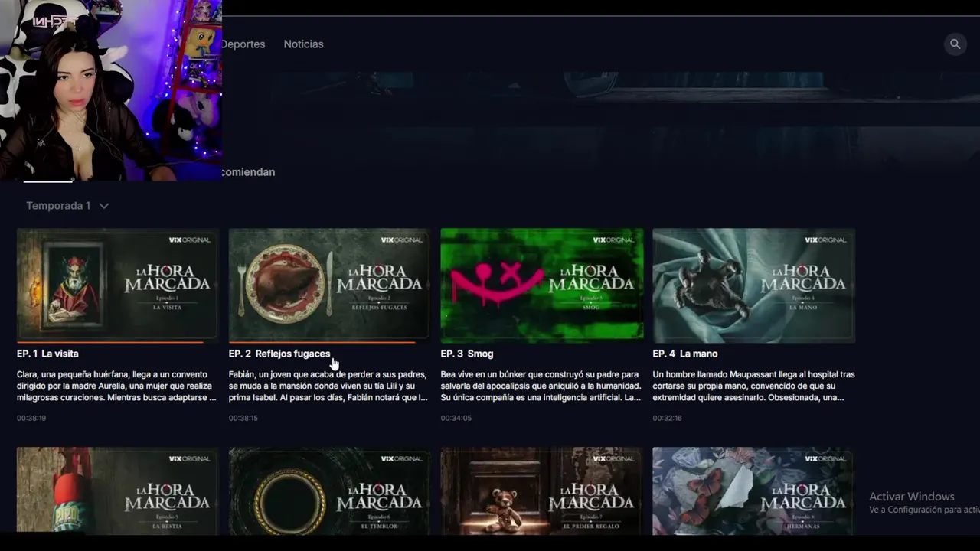Click the title EP. 3 Smog

[x=467, y=354]
